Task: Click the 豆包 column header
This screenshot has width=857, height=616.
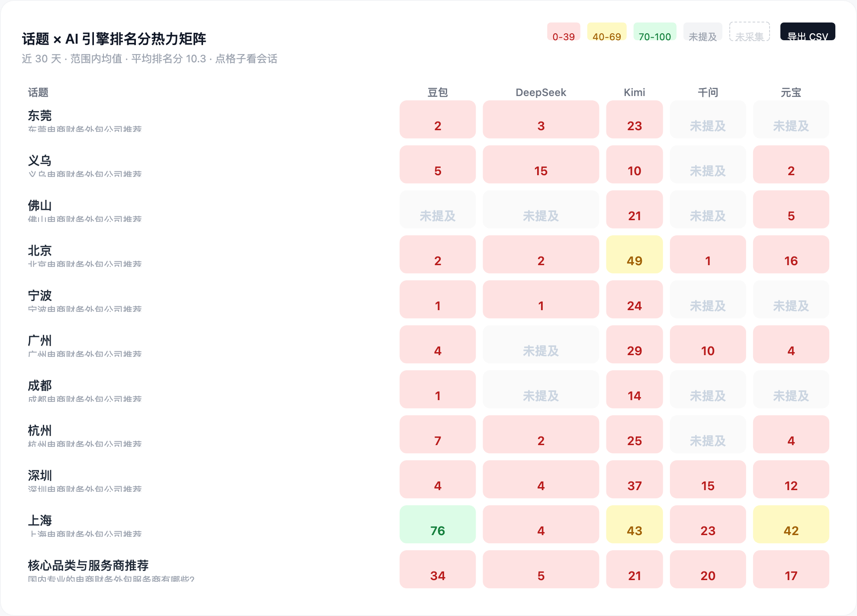Action: [x=438, y=92]
